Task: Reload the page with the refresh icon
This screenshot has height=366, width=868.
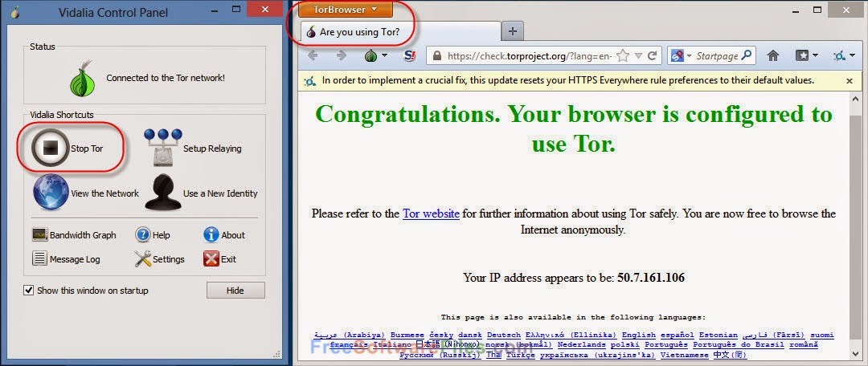Action: (x=652, y=55)
